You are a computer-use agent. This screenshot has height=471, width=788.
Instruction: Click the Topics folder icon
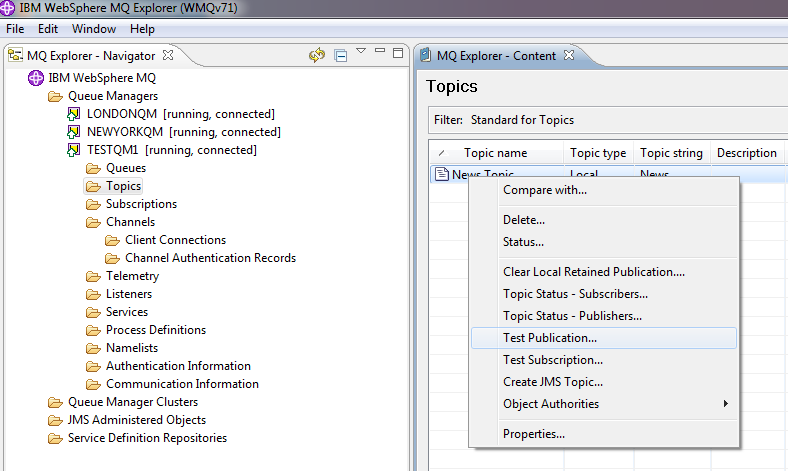pyautogui.click(x=93, y=186)
